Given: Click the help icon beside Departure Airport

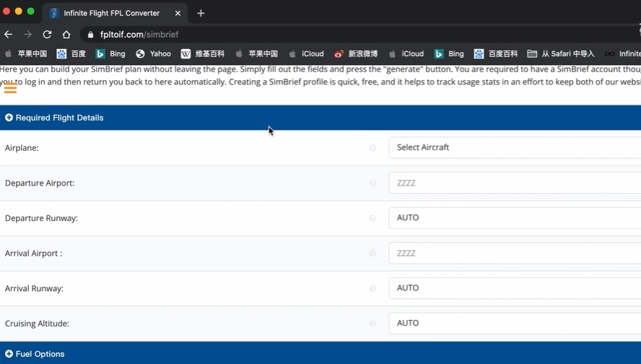Looking at the screenshot, I should [373, 183].
